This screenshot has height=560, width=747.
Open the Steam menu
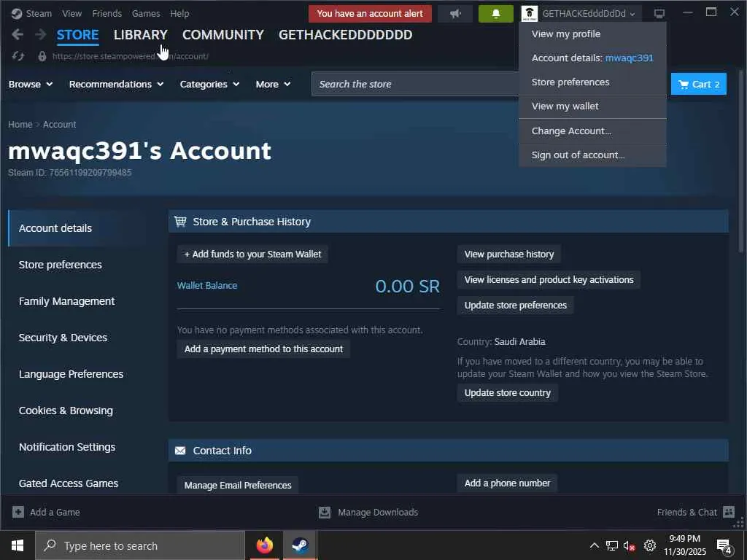[39, 13]
